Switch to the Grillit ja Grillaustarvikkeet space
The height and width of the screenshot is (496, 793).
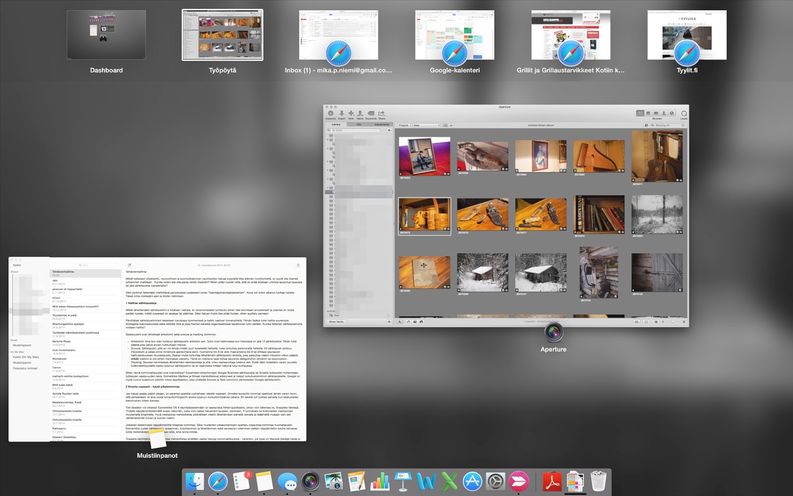click(x=570, y=34)
